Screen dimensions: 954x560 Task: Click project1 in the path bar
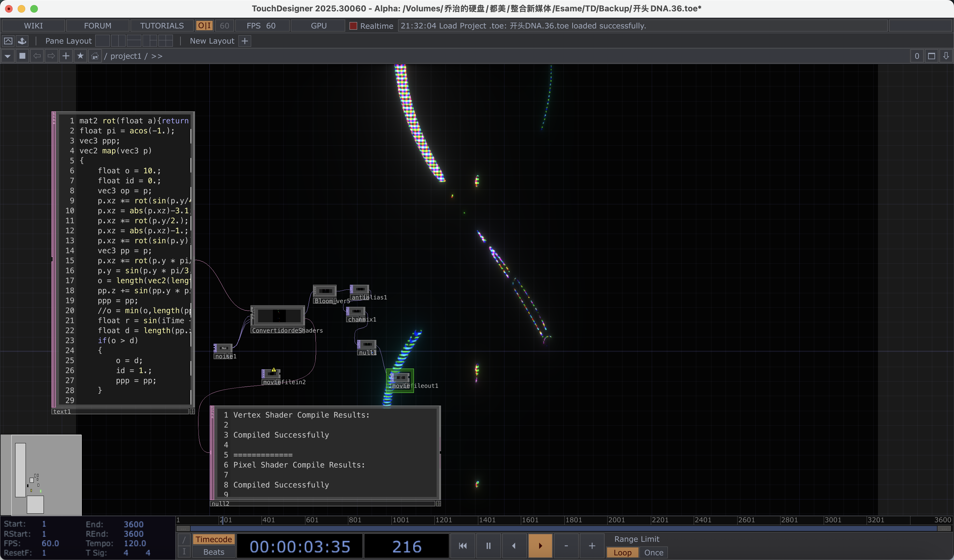[x=126, y=56]
